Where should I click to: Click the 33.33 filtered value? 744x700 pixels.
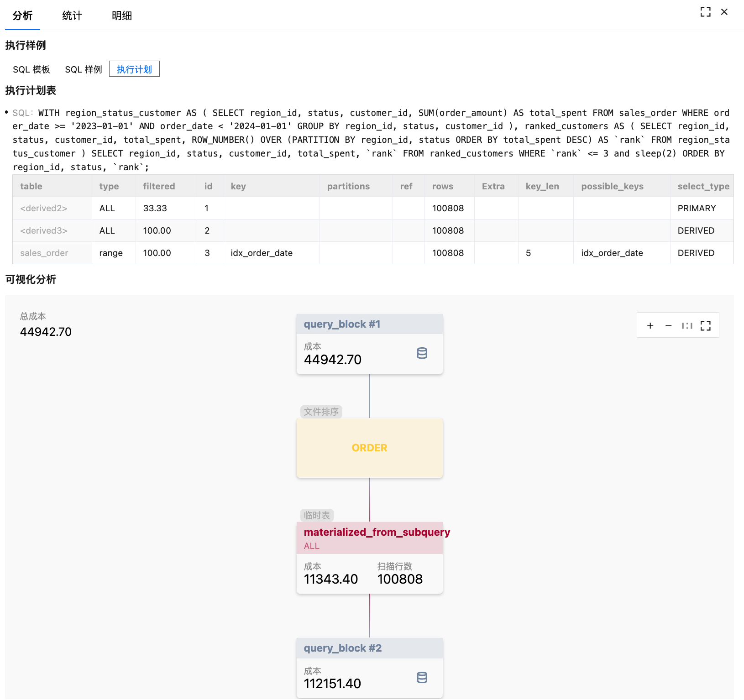tap(155, 208)
